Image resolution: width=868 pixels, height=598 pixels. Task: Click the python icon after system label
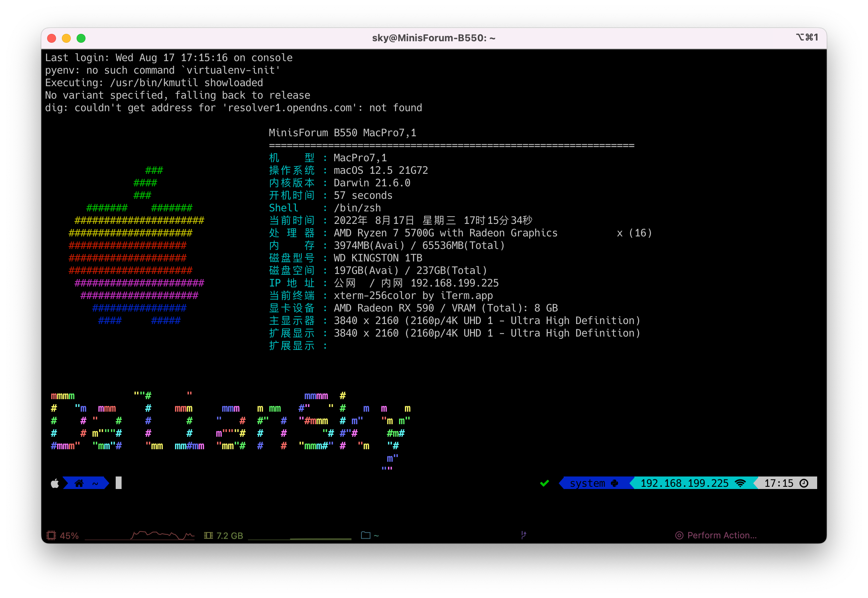tap(615, 483)
